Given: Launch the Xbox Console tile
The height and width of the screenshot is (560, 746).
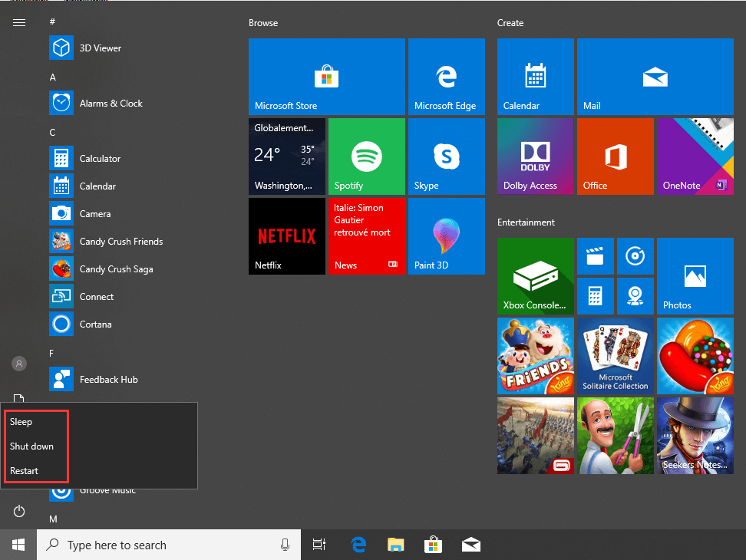Looking at the screenshot, I should (536, 276).
